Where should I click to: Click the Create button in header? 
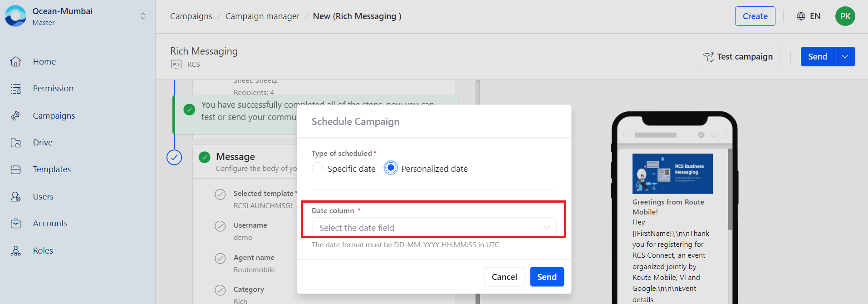(755, 16)
